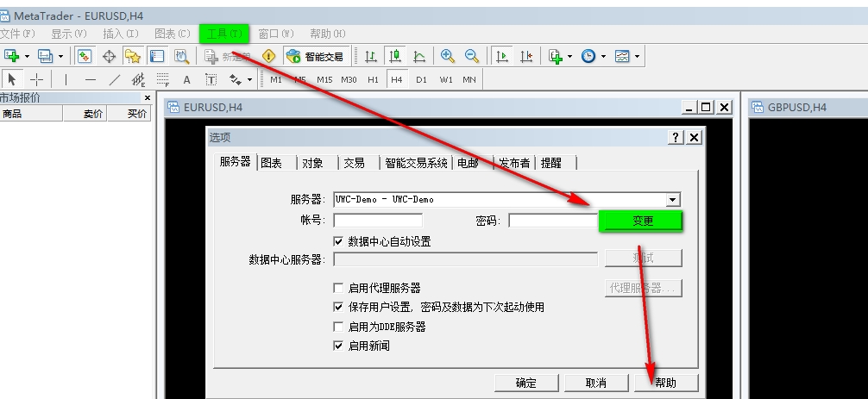Image resolution: width=868 pixels, height=399 pixels.
Task: Open the 工具(T) menu
Action: click(224, 34)
